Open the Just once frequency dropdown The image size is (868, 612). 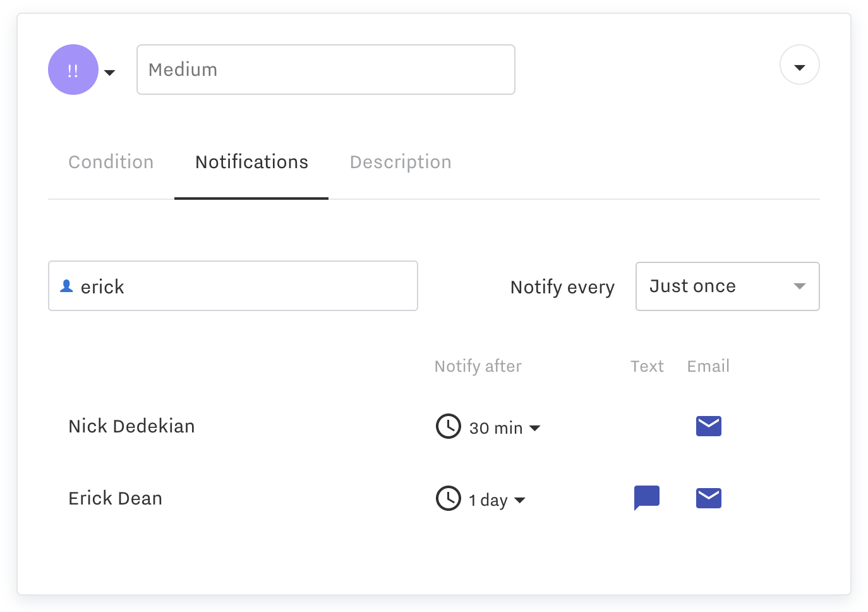pos(727,286)
